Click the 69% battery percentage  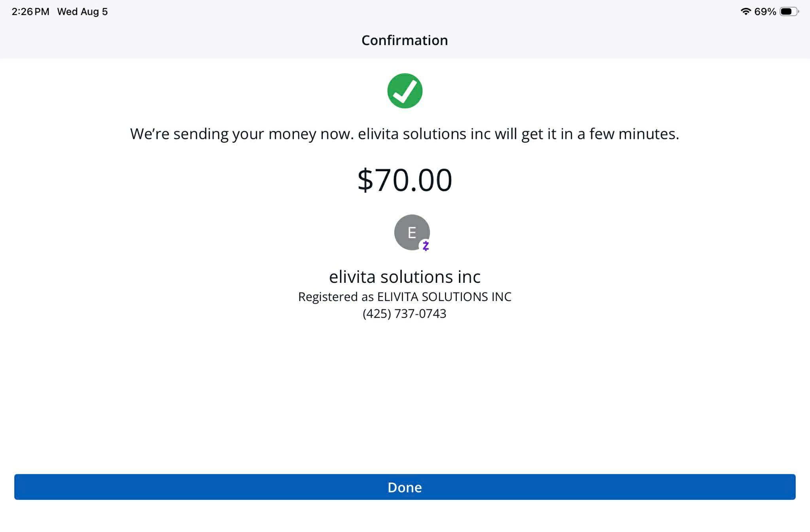(x=765, y=12)
